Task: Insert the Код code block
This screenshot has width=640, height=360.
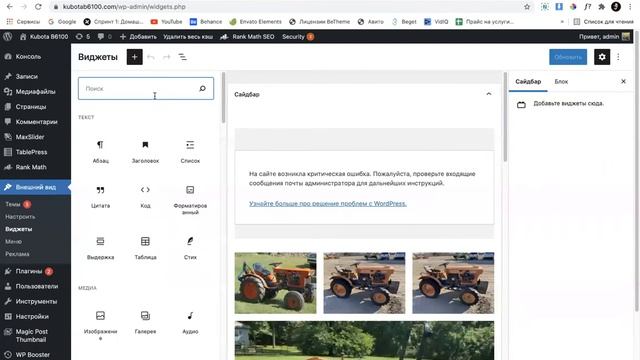Action: [145, 197]
